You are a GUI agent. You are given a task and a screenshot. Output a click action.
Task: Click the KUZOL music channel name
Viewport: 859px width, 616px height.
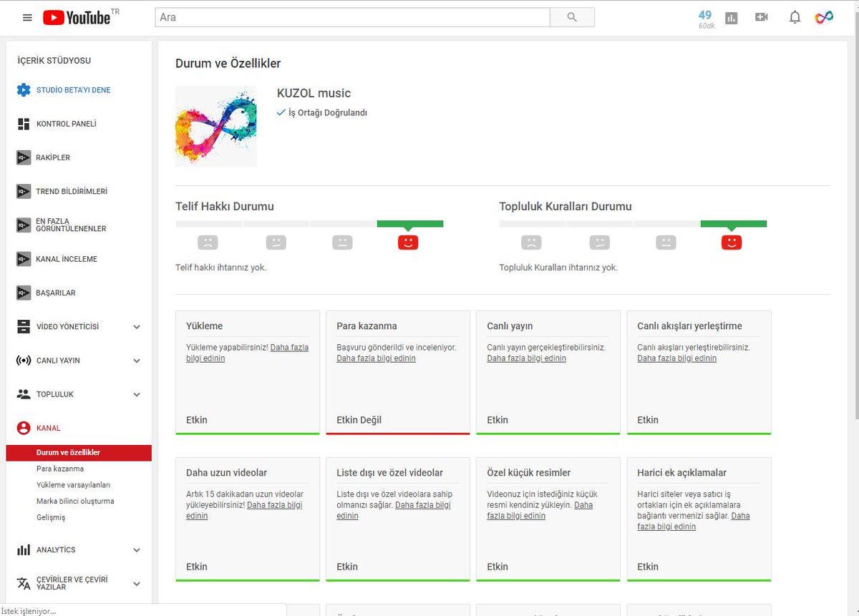[x=314, y=93]
